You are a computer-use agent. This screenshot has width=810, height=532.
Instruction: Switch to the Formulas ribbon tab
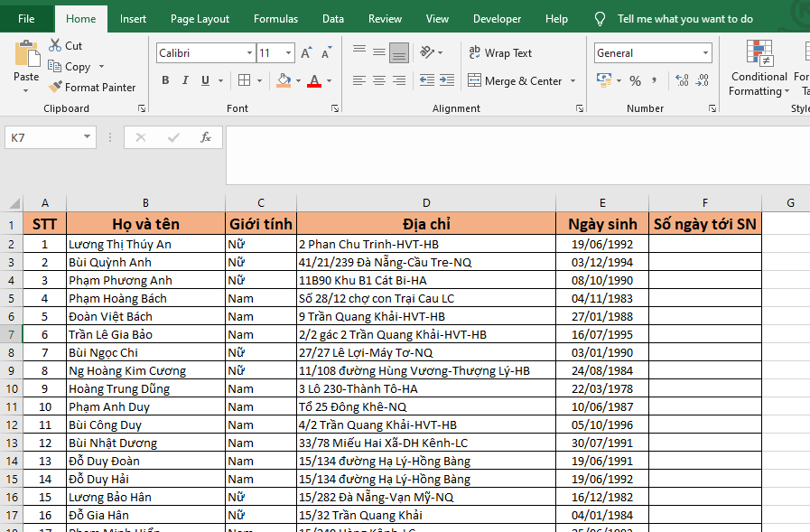pos(275,19)
